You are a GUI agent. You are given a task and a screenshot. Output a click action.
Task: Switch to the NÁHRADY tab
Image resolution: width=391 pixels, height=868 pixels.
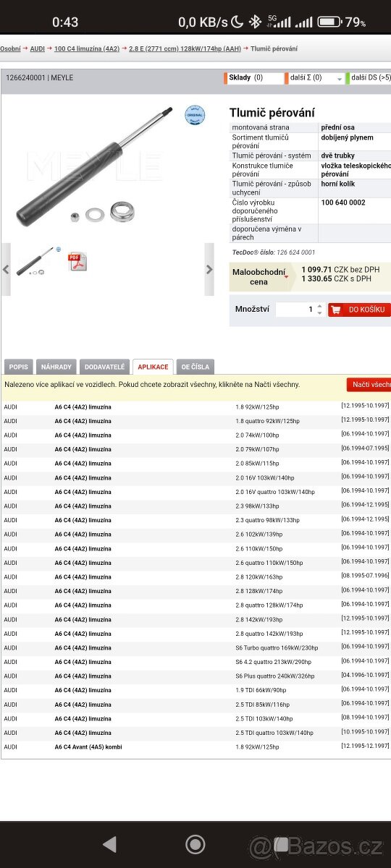(56, 367)
